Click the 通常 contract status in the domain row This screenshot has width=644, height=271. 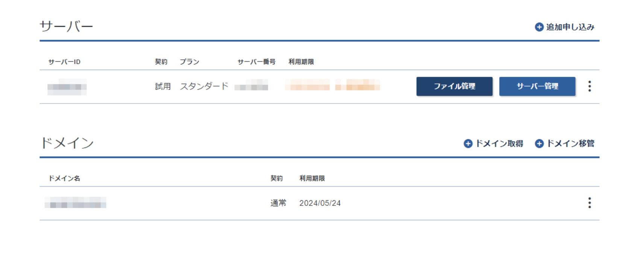click(x=278, y=203)
